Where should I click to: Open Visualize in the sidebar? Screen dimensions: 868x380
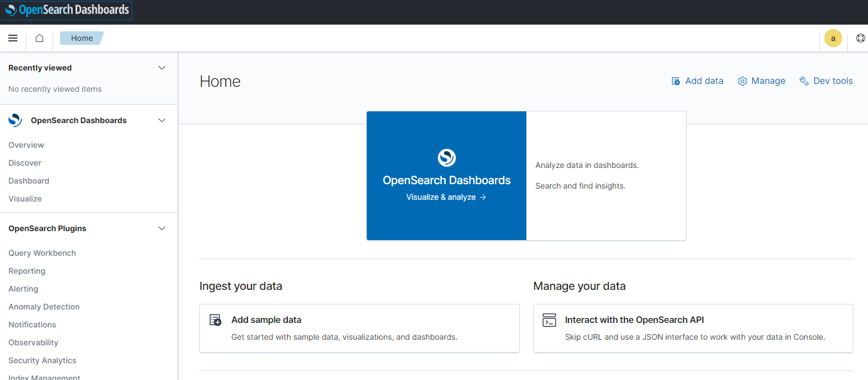[x=25, y=199]
